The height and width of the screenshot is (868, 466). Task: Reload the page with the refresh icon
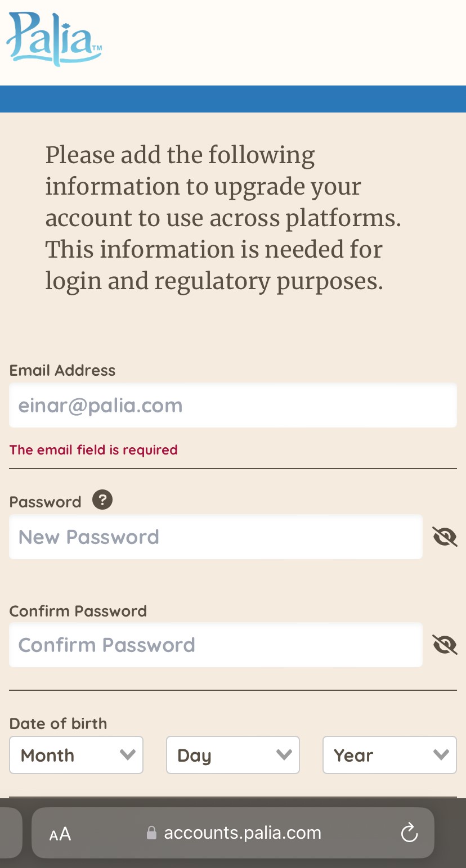[409, 833]
